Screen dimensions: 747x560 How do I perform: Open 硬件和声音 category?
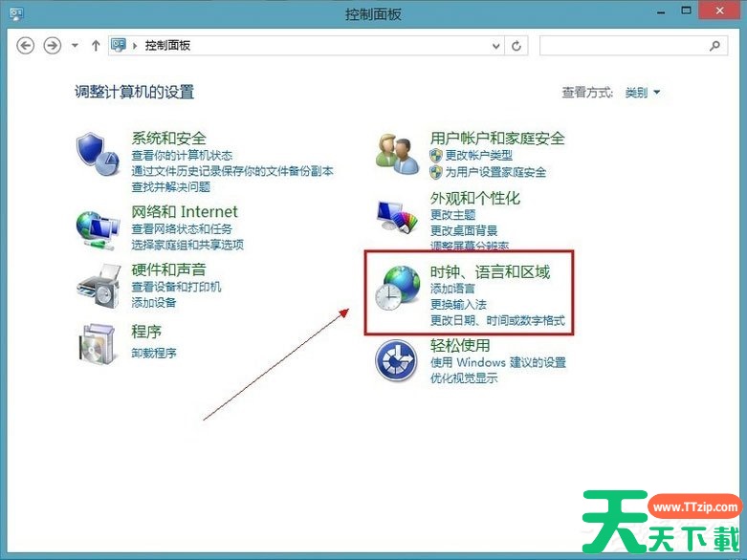click(x=168, y=269)
